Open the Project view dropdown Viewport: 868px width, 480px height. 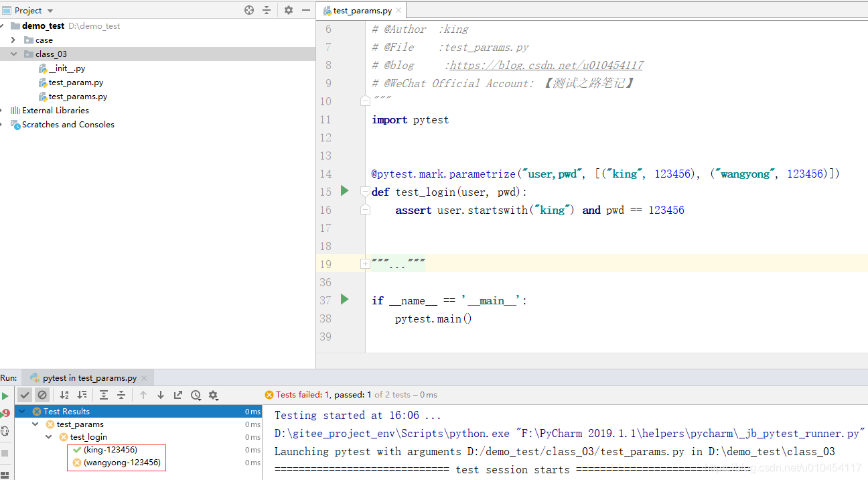coord(50,11)
